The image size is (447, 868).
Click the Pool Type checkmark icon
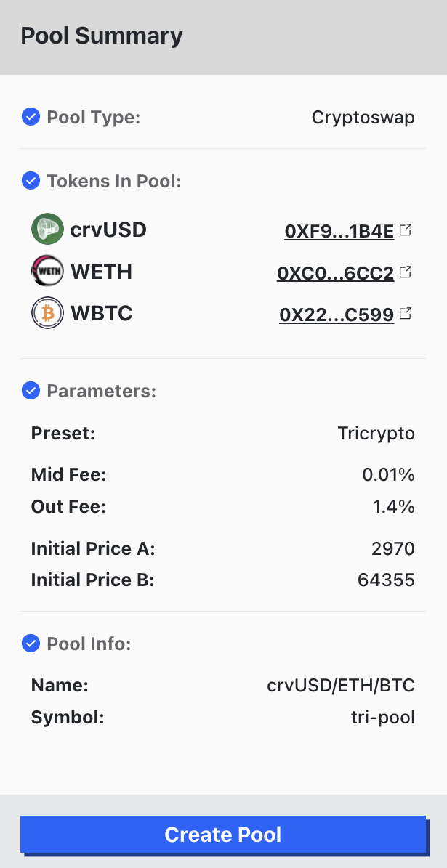point(31,116)
